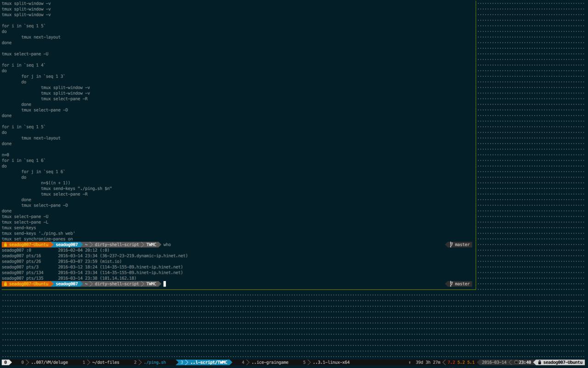Click the IP address 101.14.162.18
Image resolution: width=588 pixels, height=368 pixels.
coord(118,278)
